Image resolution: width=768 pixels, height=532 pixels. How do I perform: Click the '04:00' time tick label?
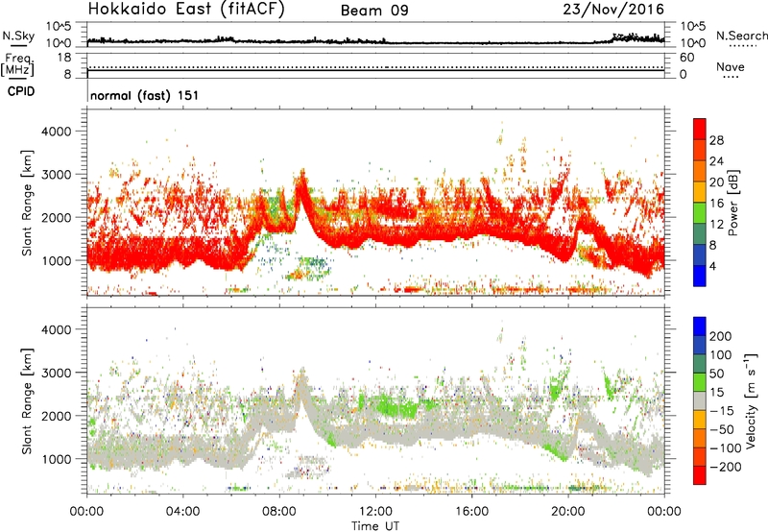182,512
